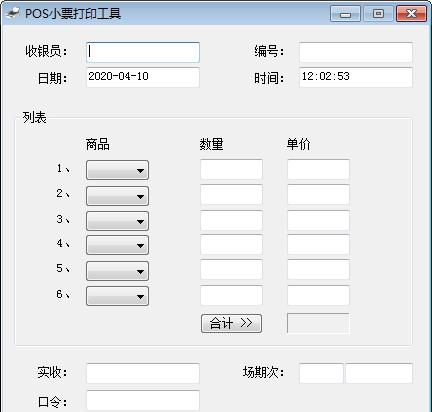Click the 列表 group box title
This screenshot has height=412, width=432.
tap(34, 117)
